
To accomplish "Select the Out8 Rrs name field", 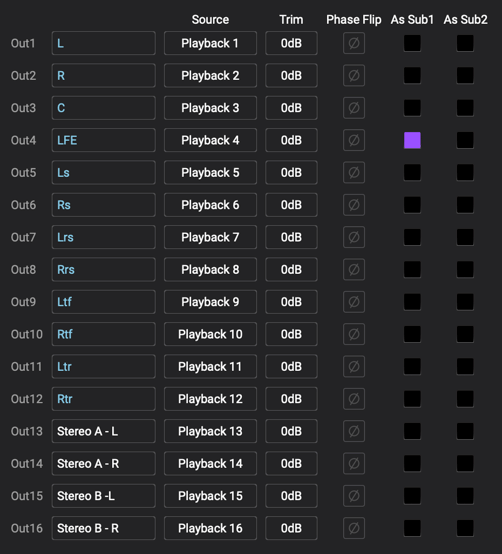I will [x=104, y=270].
